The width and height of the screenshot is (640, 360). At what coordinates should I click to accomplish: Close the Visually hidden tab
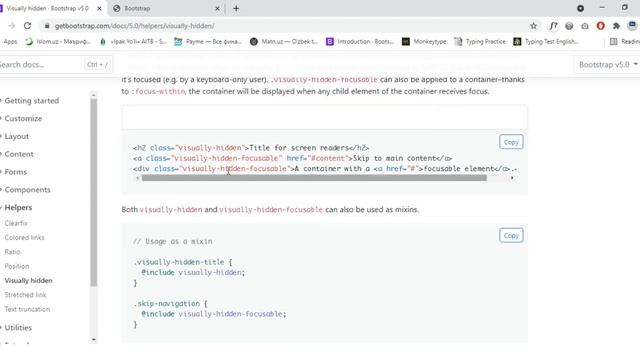pos(99,8)
